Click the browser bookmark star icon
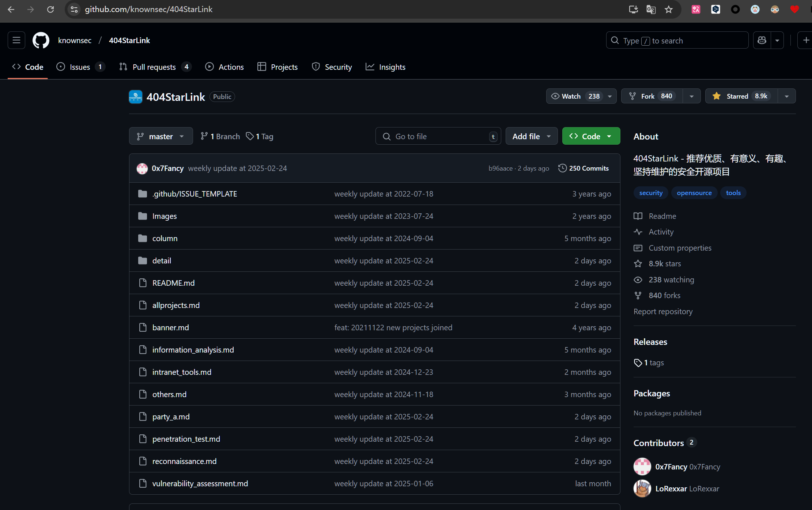This screenshot has height=510, width=812. pyautogui.click(x=669, y=9)
